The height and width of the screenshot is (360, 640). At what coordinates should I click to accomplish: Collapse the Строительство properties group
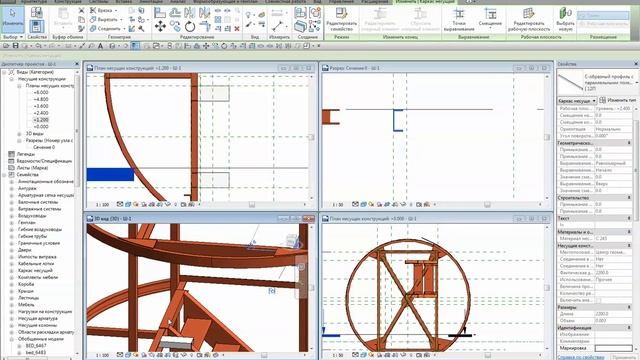(629, 198)
